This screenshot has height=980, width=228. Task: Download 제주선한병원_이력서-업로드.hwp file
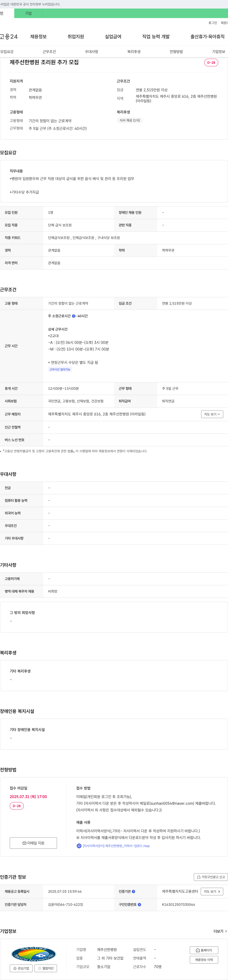point(116,846)
